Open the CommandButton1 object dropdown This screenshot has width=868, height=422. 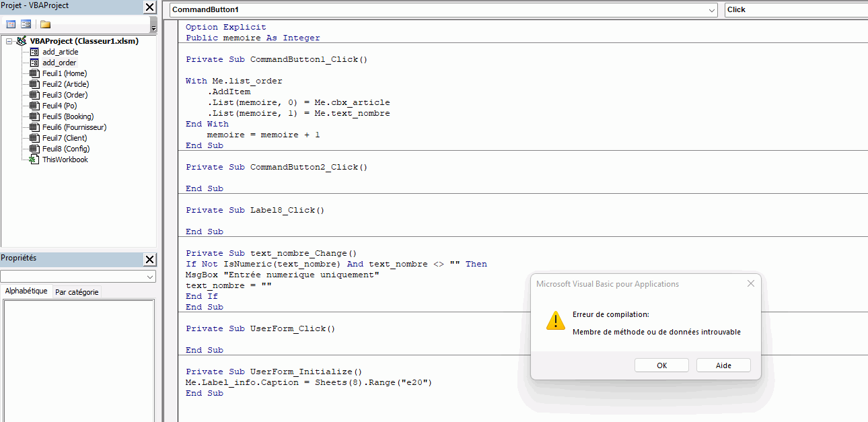point(712,10)
